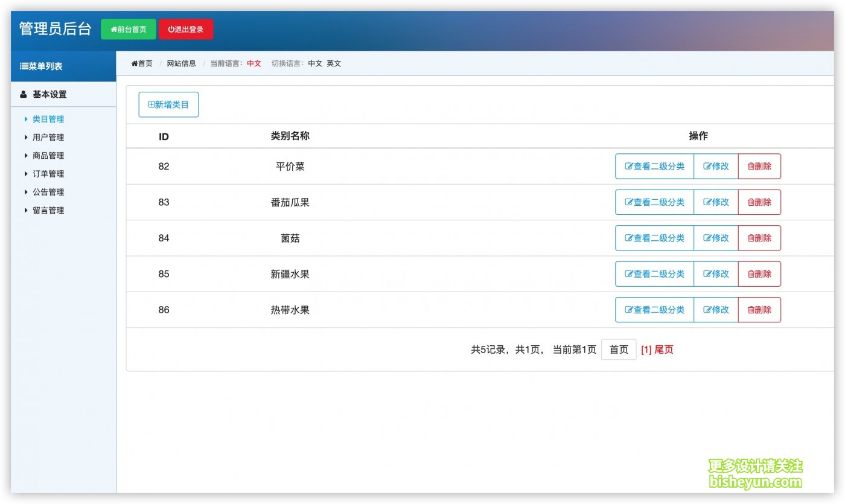Image resolution: width=845 pixels, height=504 pixels.
Task: Expand the arrow beside 留言管理
Action: click(x=26, y=210)
